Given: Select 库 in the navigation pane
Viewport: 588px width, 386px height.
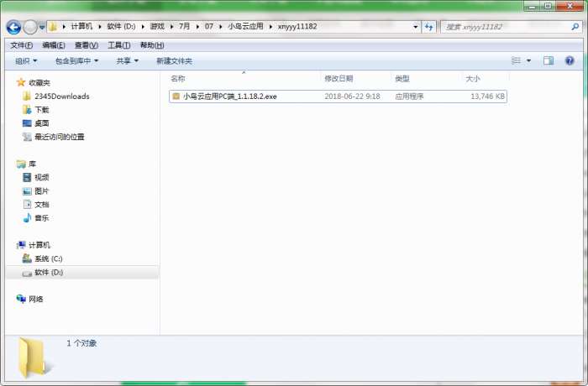Looking at the screenshot, I should point(32,164).
